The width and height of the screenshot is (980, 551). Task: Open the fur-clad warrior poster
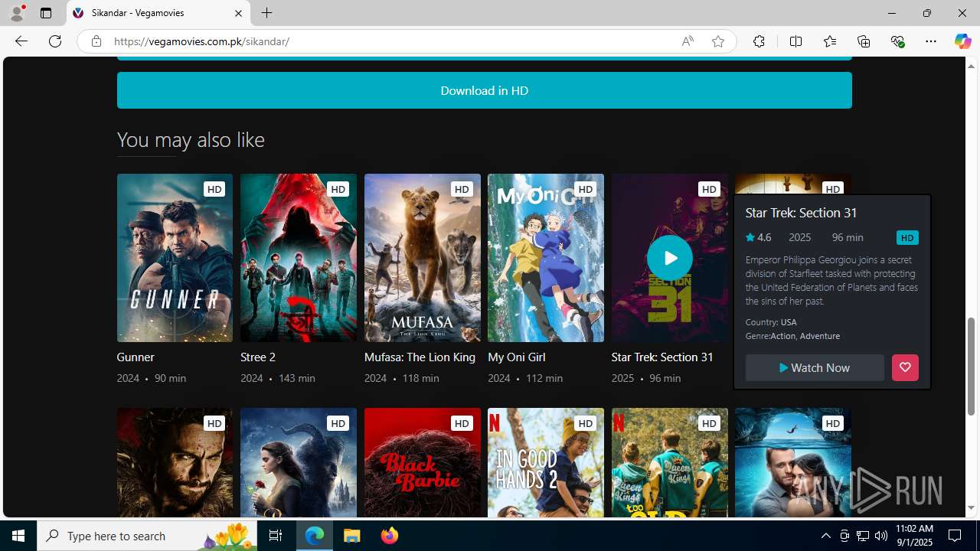(x=175, y=463)
